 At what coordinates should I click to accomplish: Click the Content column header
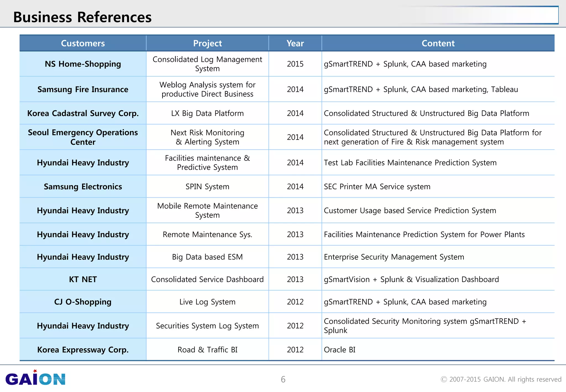tap(438, 43)
